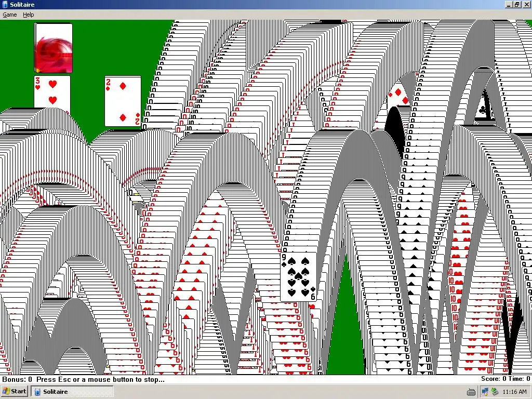
Task: Close the Solitaire window
Action: [x=526, y=4]
